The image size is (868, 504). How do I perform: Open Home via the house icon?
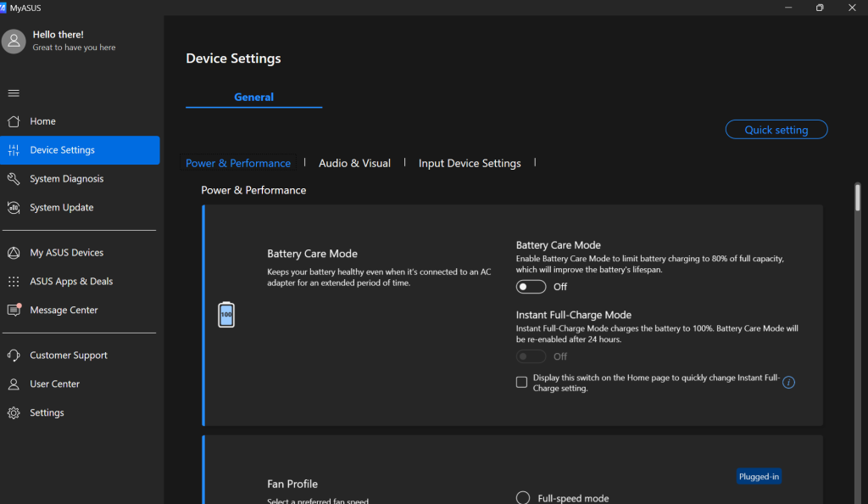click(14, 121)
